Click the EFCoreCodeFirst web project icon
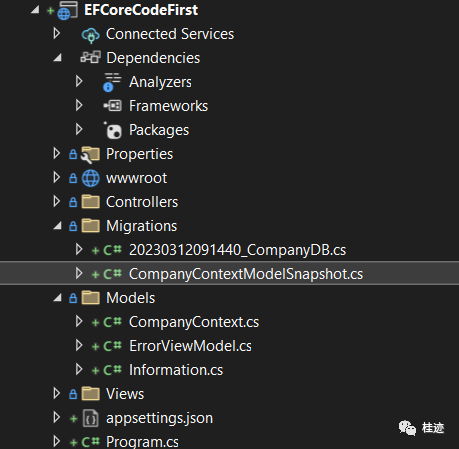This screenshot has height=449, width=459. [x=68, y=10]
